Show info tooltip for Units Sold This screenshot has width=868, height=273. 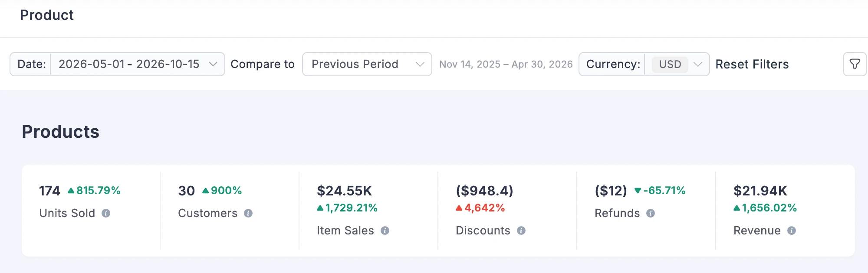[x=106, y=213]
